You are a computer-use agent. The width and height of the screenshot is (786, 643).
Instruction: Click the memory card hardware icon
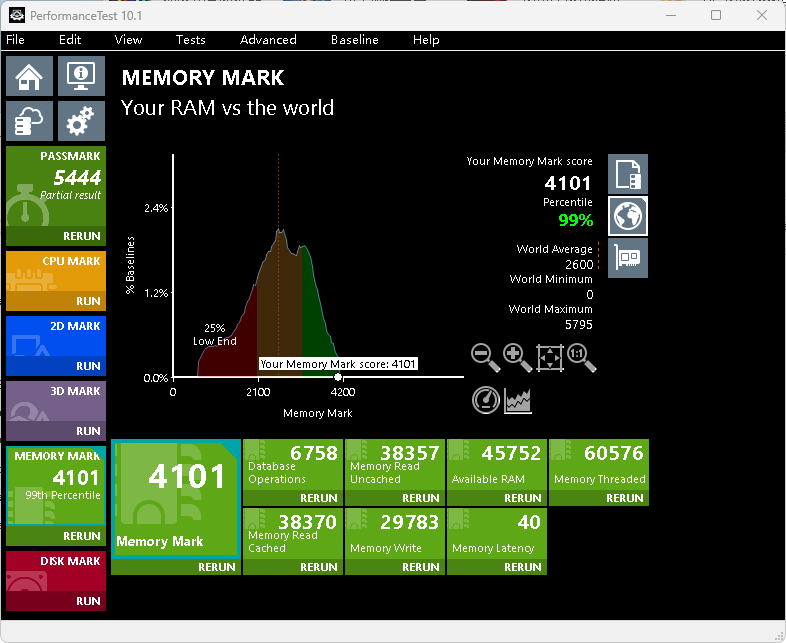click(x=628, y=258)
